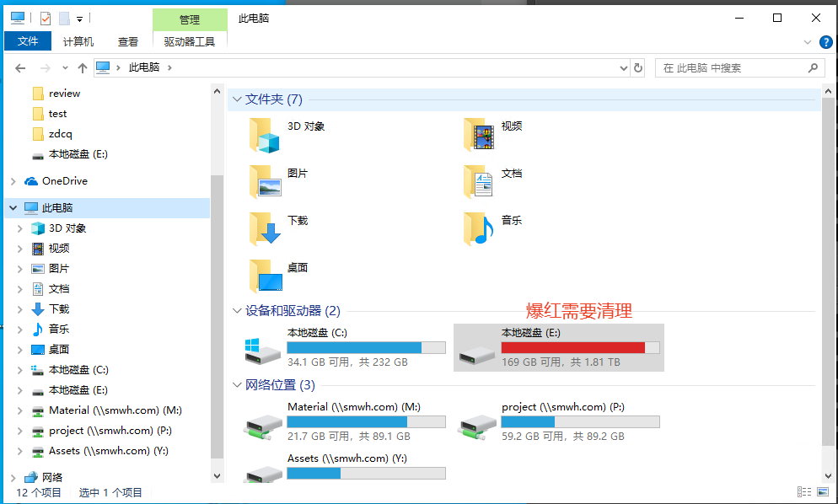The image size is (838, 504).
Task: Click the red usage bar of drive E:
Action: click(x=580, y=347)
